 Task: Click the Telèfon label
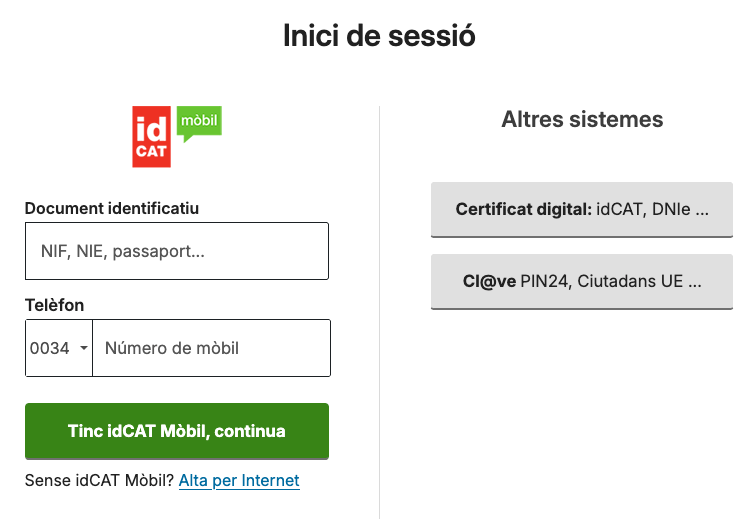pos(54,305)
